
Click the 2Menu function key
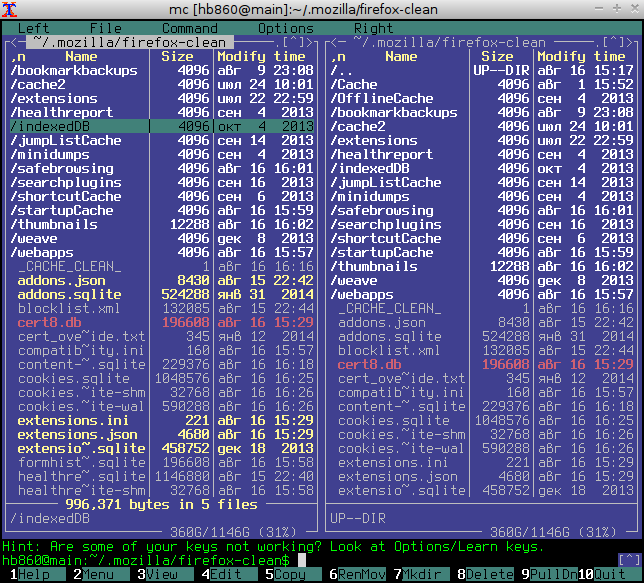point(101,574)
